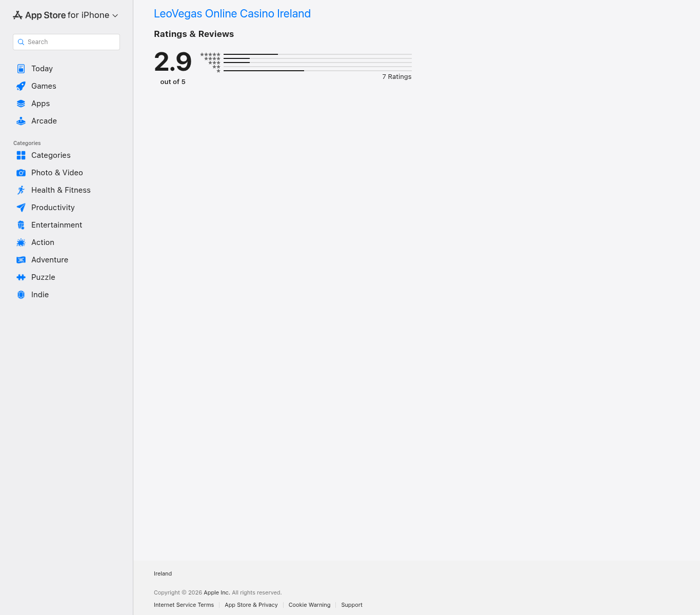Click the one-star rating bar
The height and width of the screenshot is (615, 700).
point(317,71)
